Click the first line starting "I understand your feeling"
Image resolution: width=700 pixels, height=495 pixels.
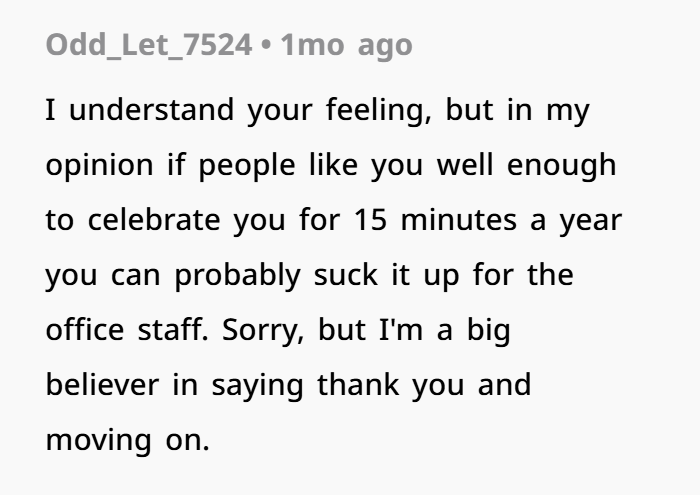point(318,110)
